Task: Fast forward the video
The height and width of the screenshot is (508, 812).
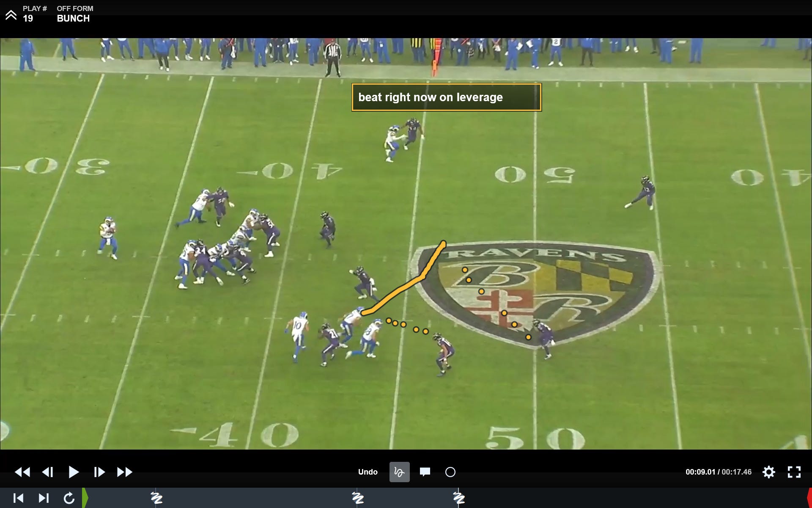Action: [x=124, y=472]
